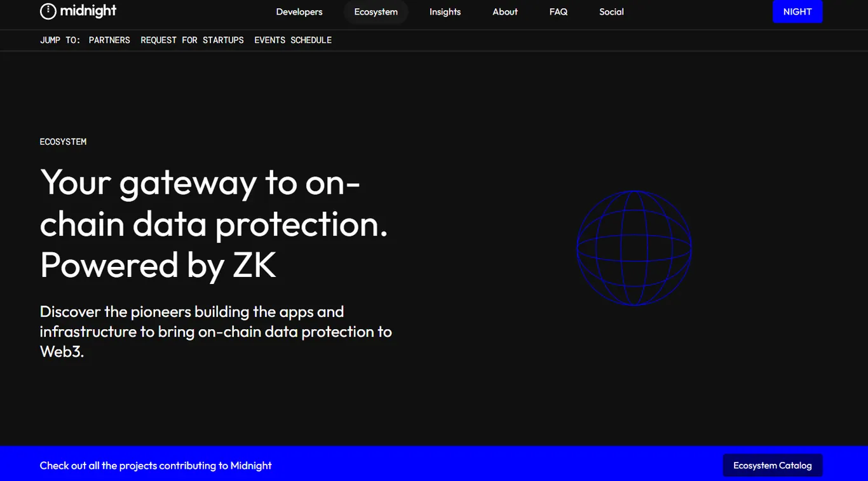Open the Ecosystem Catalog button
868x481 pixels.
click(x=773, y=465)
